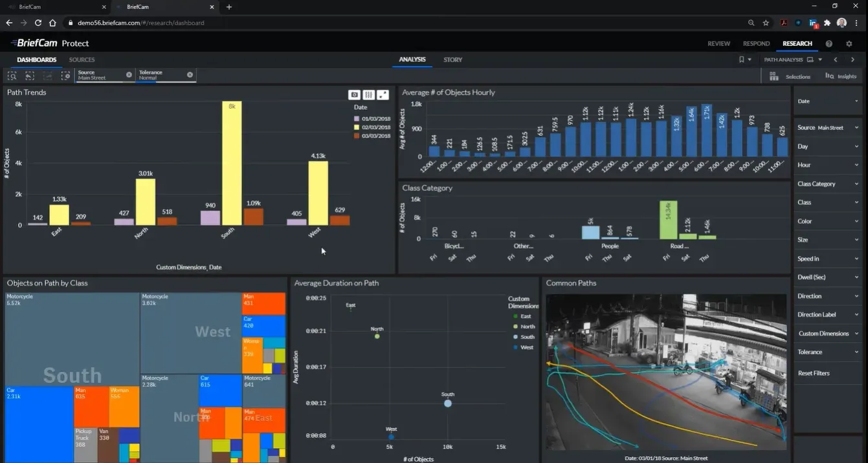Image resolution: width=868 pixels, height=463 pixels.
Task: Click the clear all selections icon
Action: (65, 76)
